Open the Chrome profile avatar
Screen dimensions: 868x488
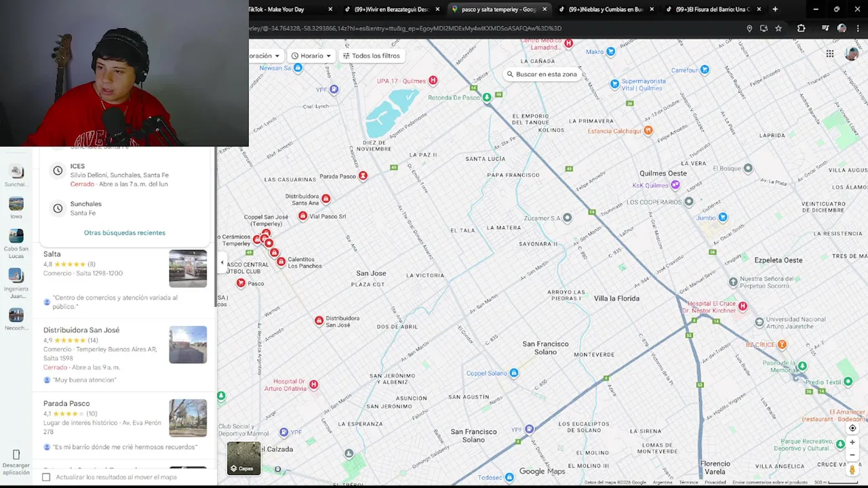point(842,28)
